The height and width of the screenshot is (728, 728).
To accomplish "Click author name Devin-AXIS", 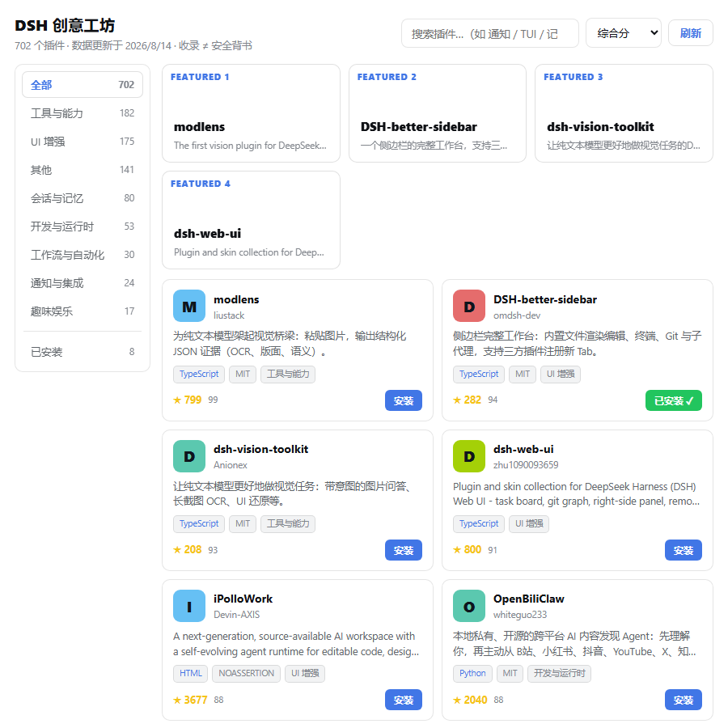I will (236, 614).
